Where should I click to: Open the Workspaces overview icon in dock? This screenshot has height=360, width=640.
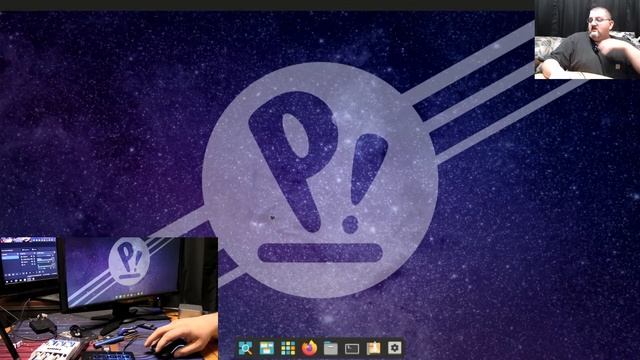[267, 348]
